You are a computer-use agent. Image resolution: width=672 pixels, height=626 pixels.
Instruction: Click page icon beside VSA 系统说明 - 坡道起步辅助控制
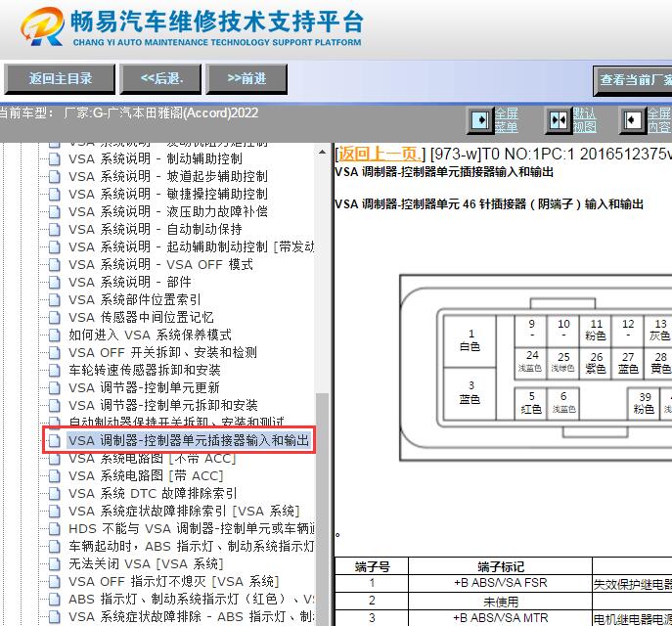click(55, 176)
